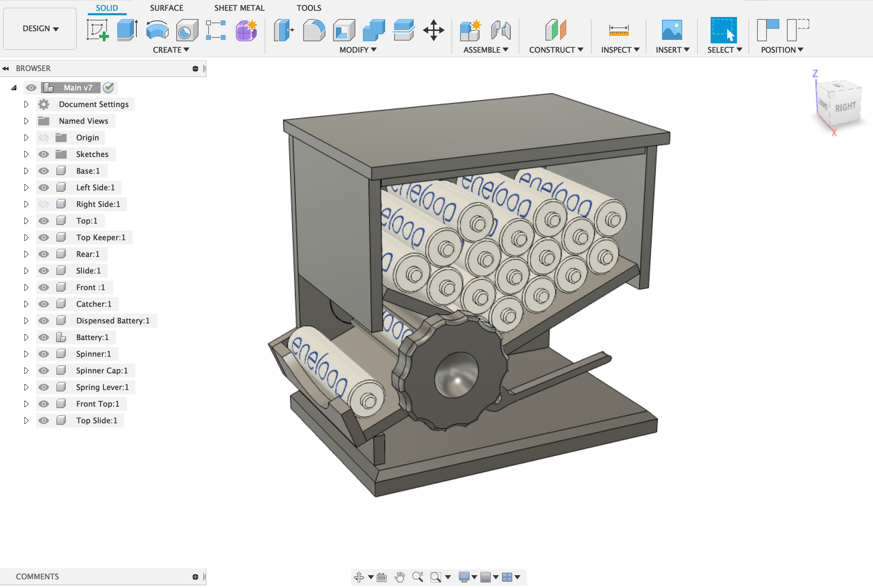This screenshot has height=588, width=873.
Task: Select the Spring Lever:1 tree item
Action: coord(102,387)
